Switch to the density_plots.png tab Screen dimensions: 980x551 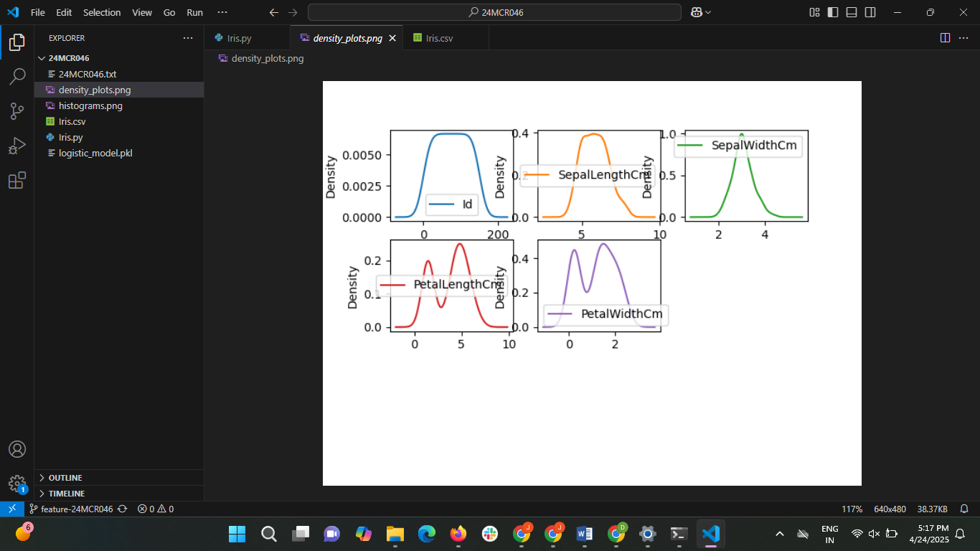(x=347, y=38)
